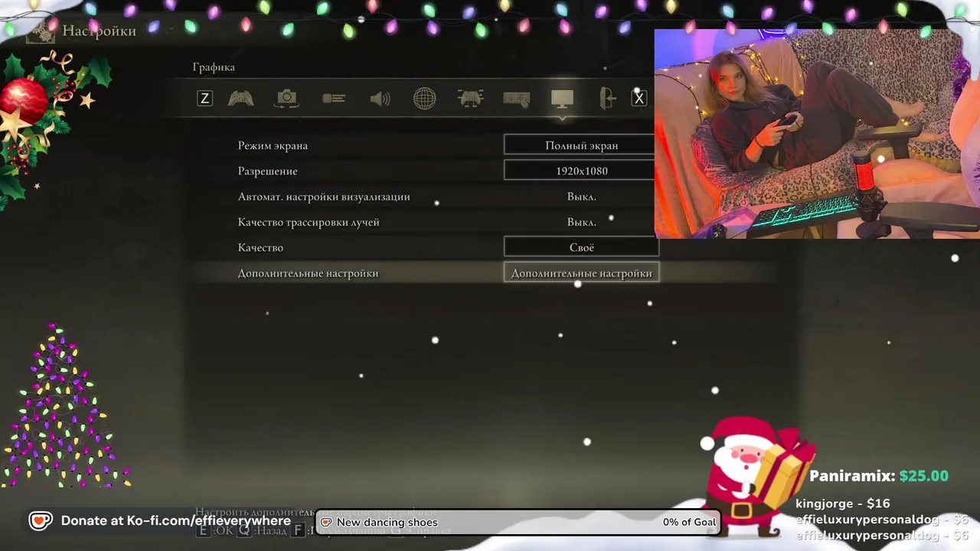Screen dimensions: 980x551
Task: Open the controller button mapping tab
Action: coord(470,99)
